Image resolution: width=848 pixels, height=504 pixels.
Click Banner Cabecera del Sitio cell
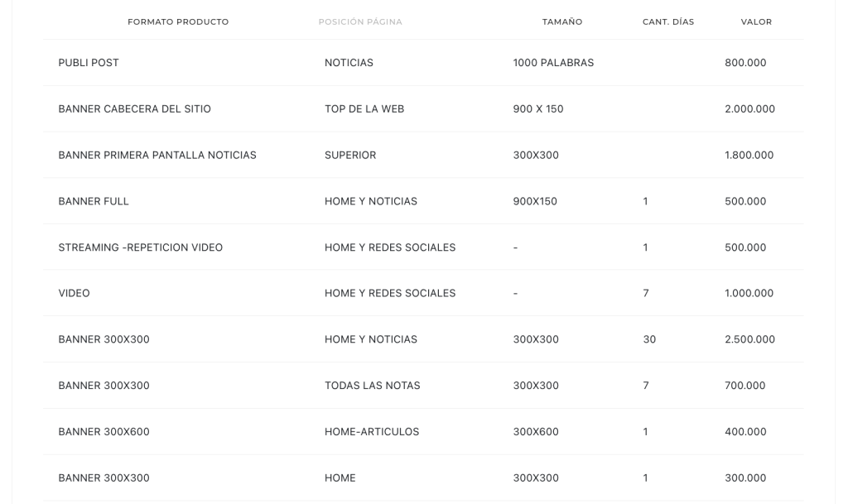point(134,109)
